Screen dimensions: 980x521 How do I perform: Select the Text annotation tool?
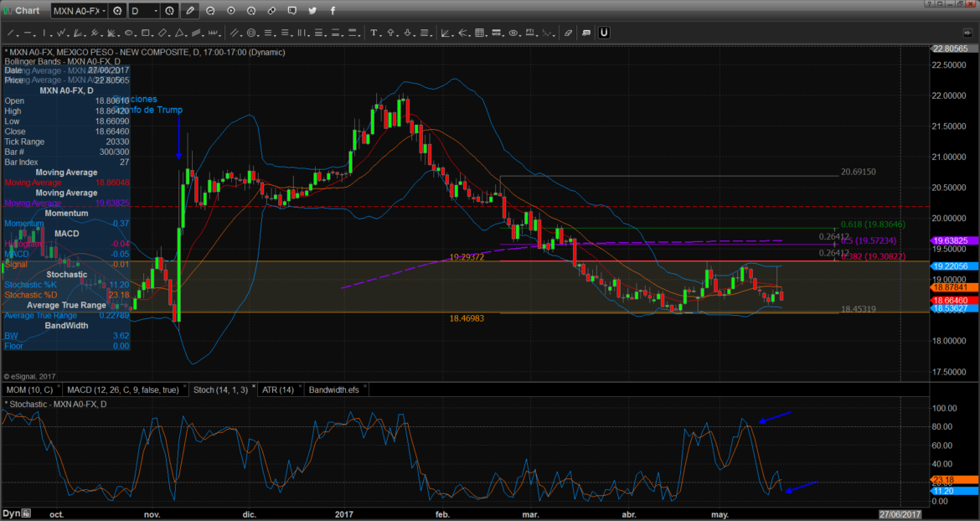coord(374,33)
